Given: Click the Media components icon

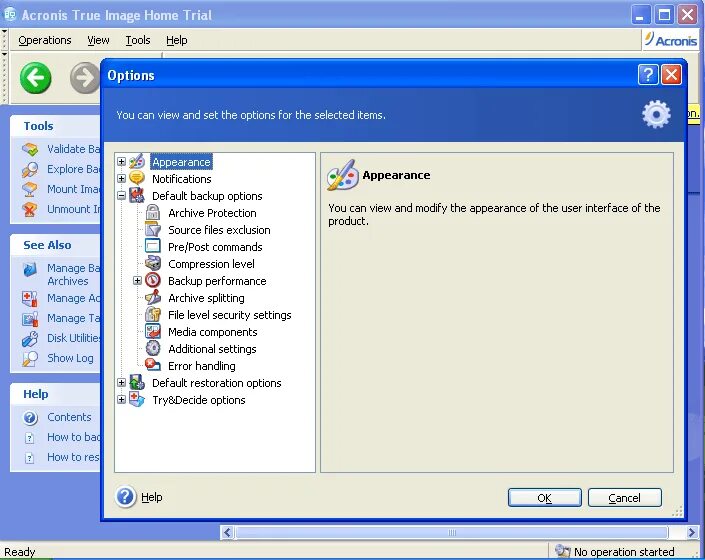Looking at the screenshot, I should click(153, 332).
